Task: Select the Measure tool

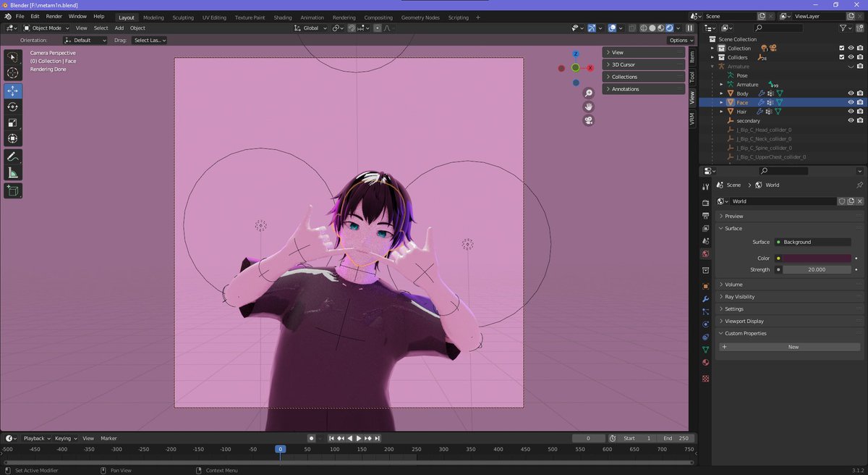Action: tap(13, 173)
